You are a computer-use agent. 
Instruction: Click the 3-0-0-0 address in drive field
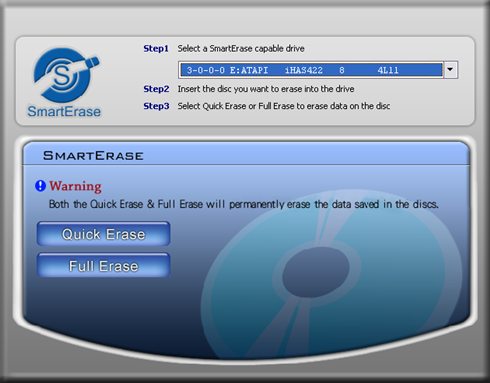pyautogui.click(x=205, y=70)
